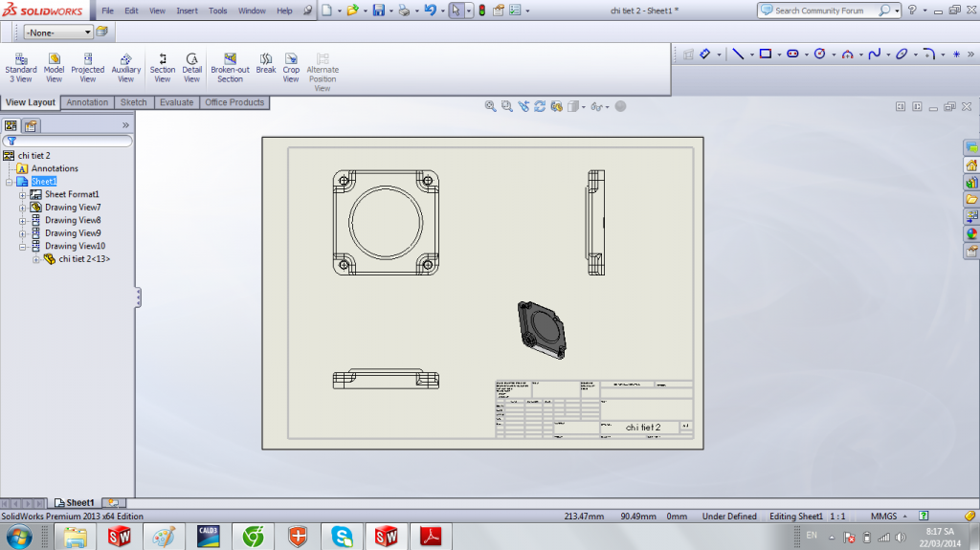
Task: Create an Auxiliary View
Action: [x=125, y=68]
